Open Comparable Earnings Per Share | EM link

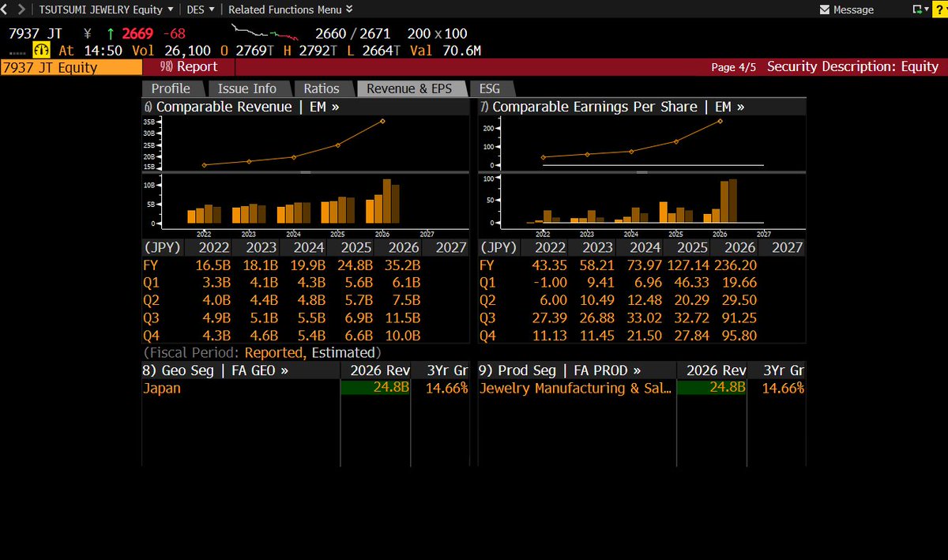point(611,107)
